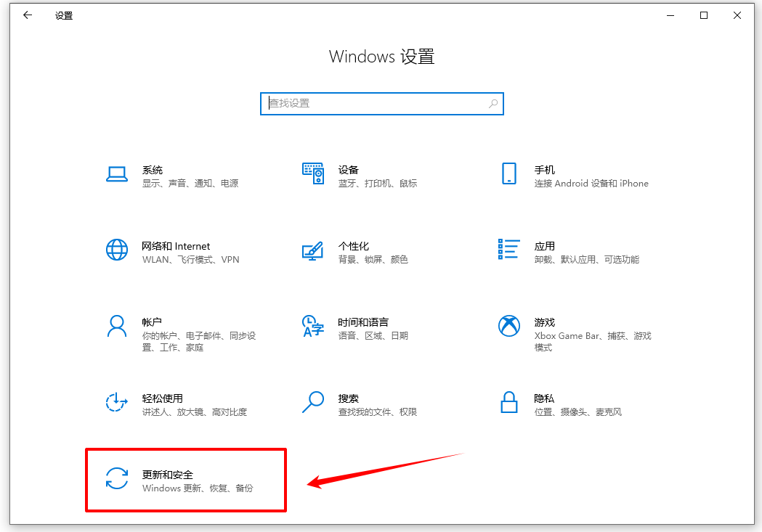Open the 帐户 person icon
Image resolution: width=762 pixels, height=532 pixels.
click(x=117, y=326)
